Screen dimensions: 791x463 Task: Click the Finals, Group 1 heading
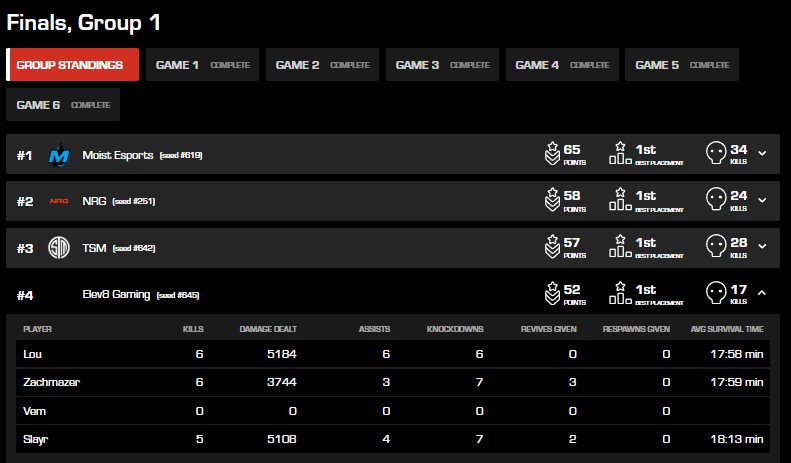click(x=83, y=23)
